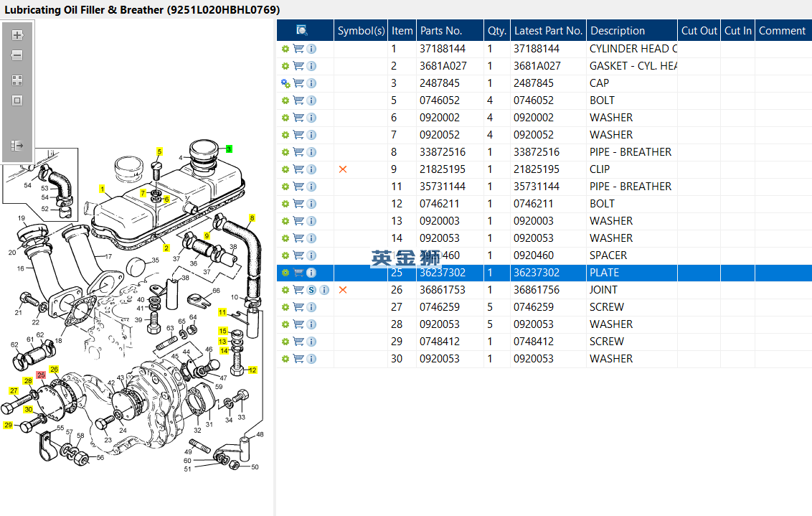This screenshot has width=812, height=516.
Task: Sort by the Parts No. column header
Action: pyautogui.click(x=450, y=31)
